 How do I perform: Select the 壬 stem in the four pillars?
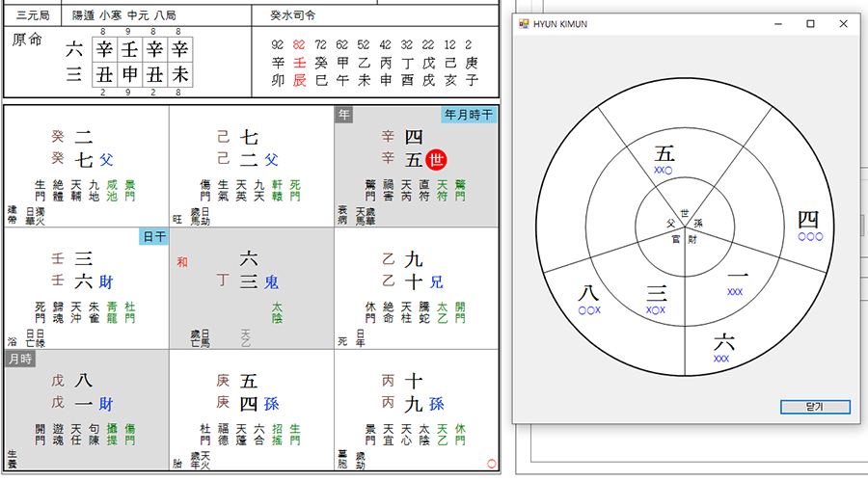tap(129, 49)
